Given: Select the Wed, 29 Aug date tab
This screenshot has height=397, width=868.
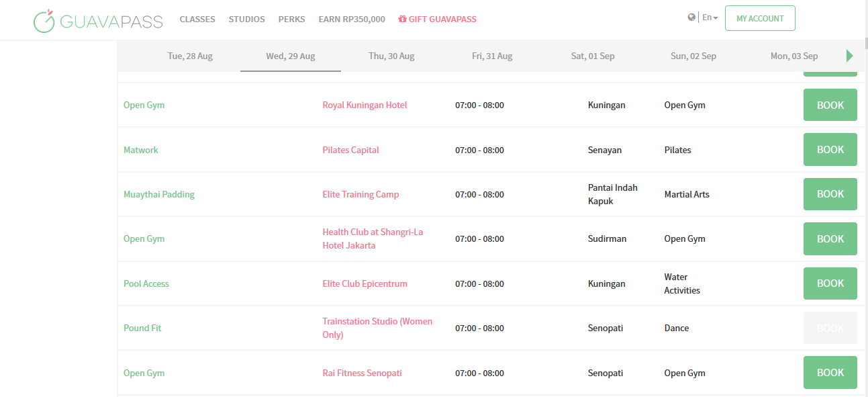Looking at the screenshot, I should click(291, 56).
